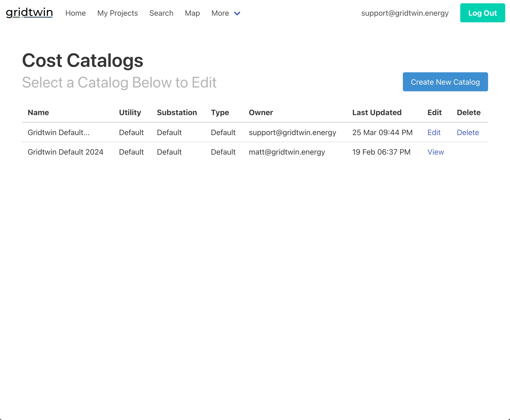Click the Last Updated column header
510x420 pixels.
[x=377, y=112]
